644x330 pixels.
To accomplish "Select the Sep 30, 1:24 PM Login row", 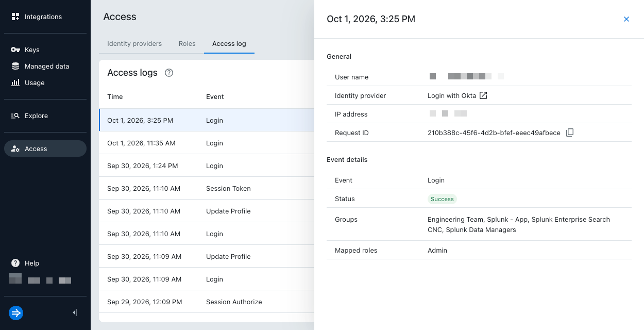I will coord(207,166).
